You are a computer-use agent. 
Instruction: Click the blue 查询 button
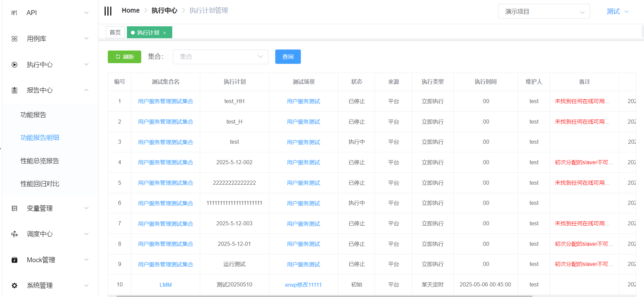[x=288, y=57]
